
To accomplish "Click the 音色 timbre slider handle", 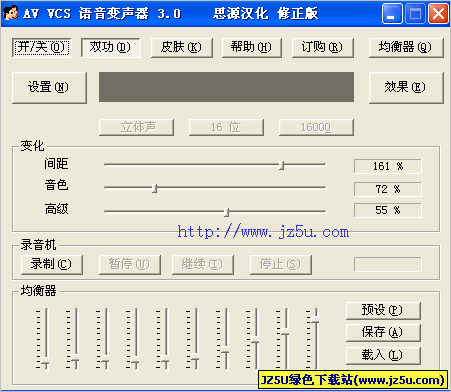I will [x=154, y=188].
